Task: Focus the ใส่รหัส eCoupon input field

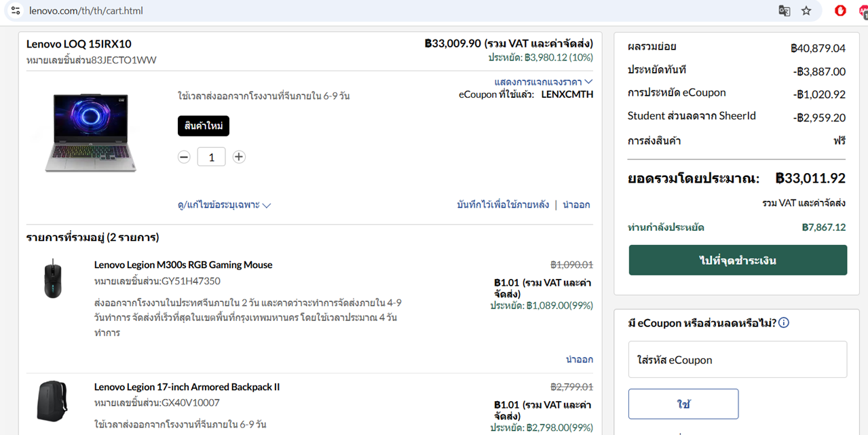Action: (x=738, y=360)
